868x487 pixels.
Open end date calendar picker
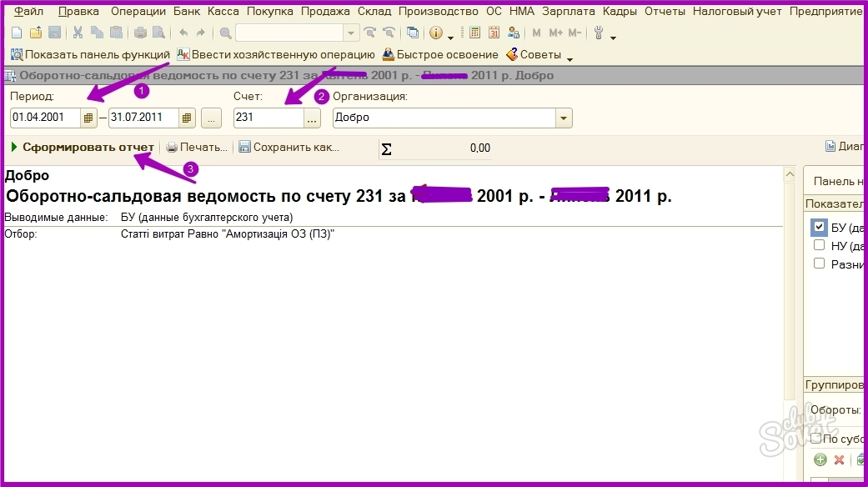pyautogui.click(x=188, y=118)
